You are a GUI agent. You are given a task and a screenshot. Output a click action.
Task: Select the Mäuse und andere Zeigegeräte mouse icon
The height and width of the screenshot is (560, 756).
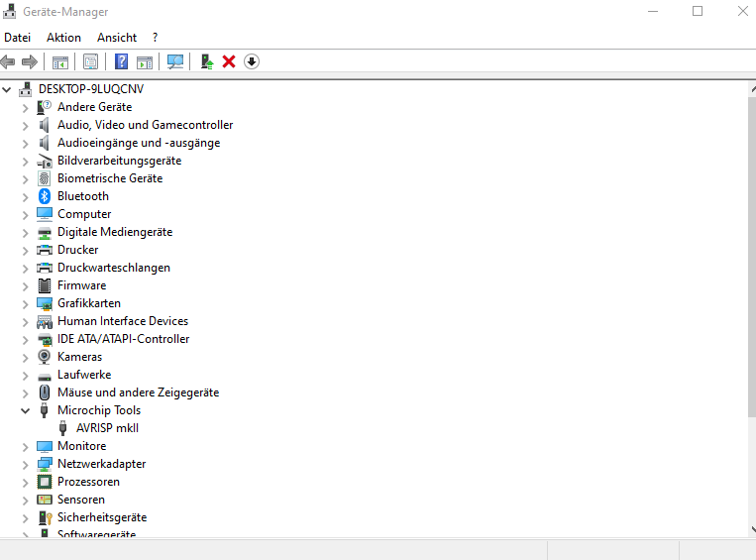[x=45, y=392]
